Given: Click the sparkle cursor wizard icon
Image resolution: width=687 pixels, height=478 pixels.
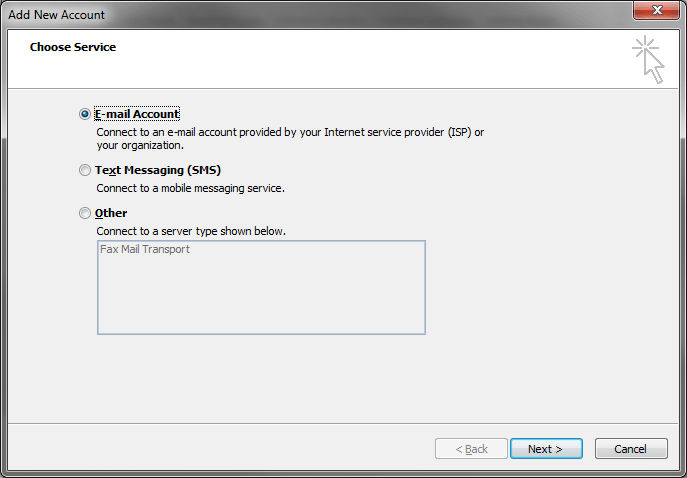Looking at the screenshot, I should tap(648, 59).
